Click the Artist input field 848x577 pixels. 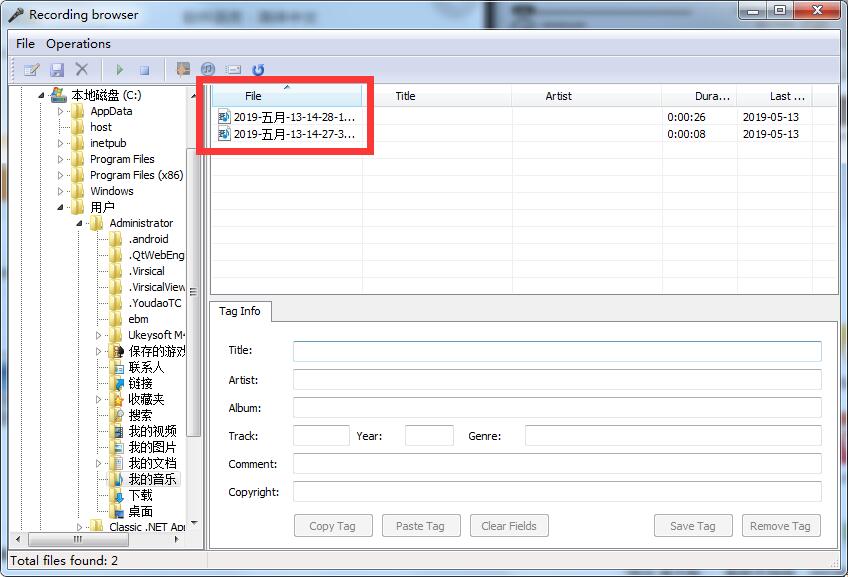click(556, 379)
